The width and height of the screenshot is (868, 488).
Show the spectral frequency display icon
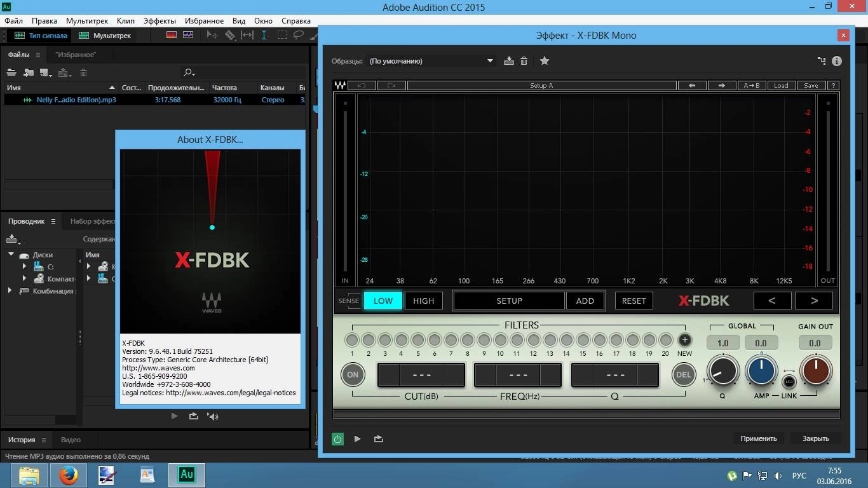(x=172, y=36)
